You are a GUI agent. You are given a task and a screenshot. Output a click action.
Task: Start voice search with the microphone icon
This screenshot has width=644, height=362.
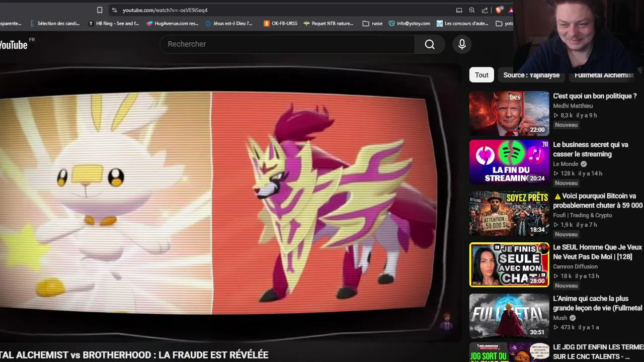point(462,44)
